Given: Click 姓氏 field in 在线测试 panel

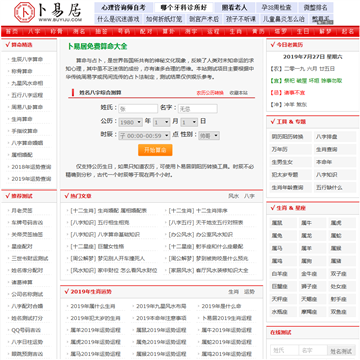Looking at the screenshot, I should [x=284, y=350].
